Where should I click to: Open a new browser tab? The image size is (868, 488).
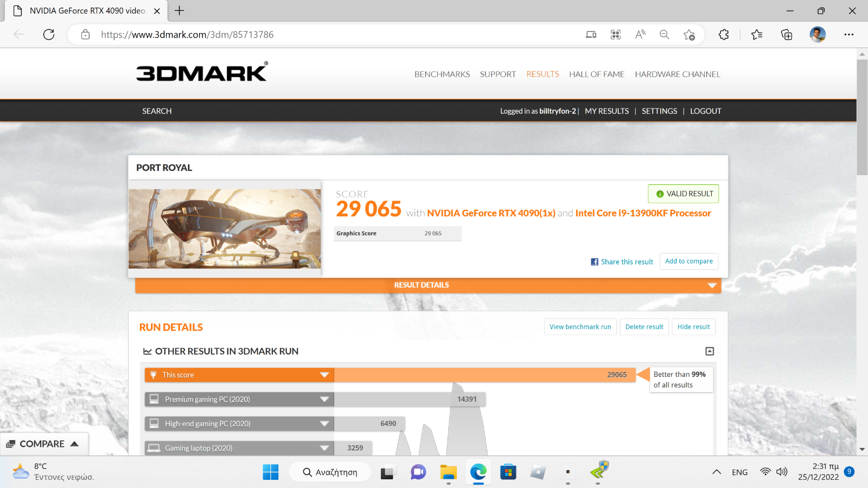pos(180,10)
